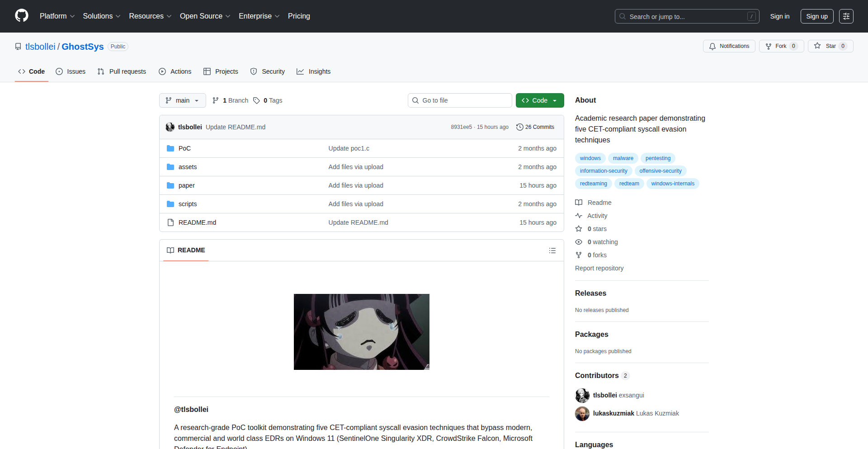This screenshot has width=868, height=449.
Task: Click the Packages heading link
Action: click(591, 334)
